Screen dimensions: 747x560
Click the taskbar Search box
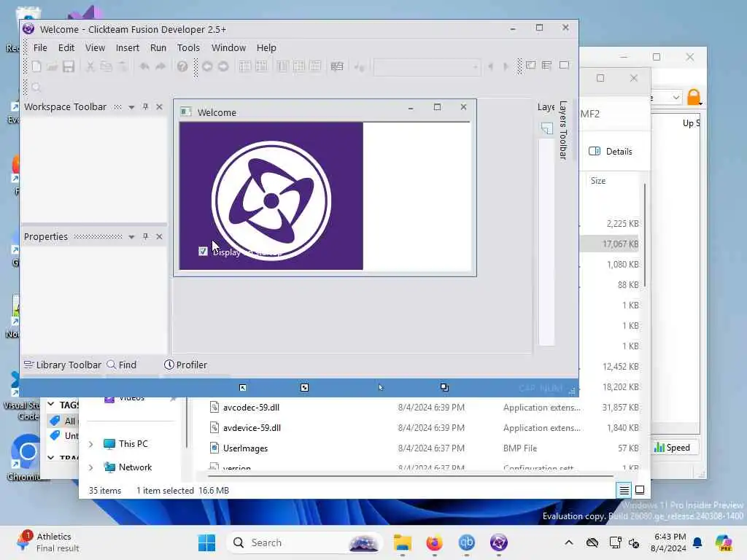point(304,542)
